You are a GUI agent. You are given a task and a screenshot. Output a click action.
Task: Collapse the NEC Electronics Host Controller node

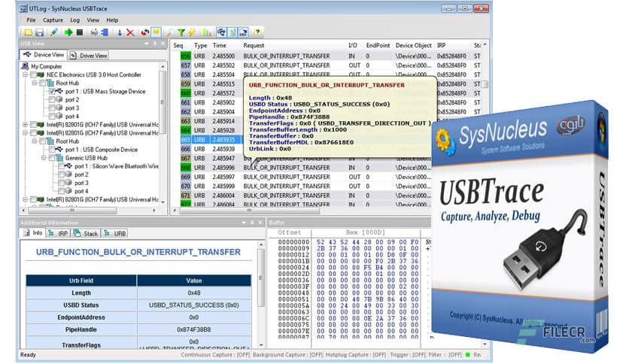point(25,74)
